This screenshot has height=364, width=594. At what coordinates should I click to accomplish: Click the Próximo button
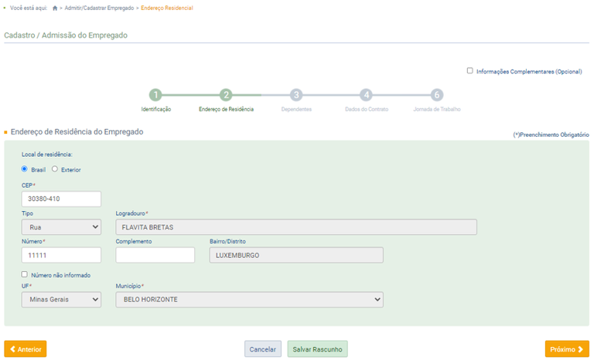point(566,349)
